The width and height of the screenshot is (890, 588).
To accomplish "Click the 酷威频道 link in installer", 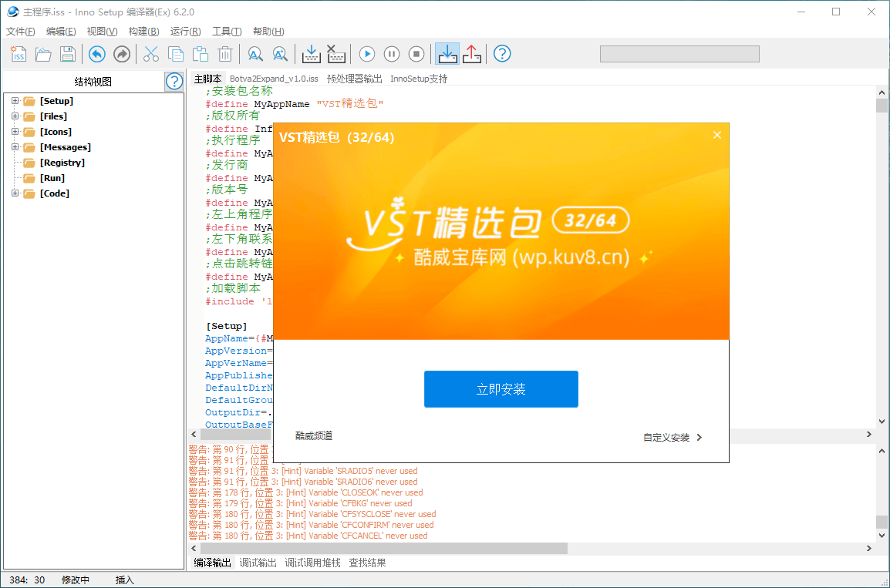I will pos(314,435).
